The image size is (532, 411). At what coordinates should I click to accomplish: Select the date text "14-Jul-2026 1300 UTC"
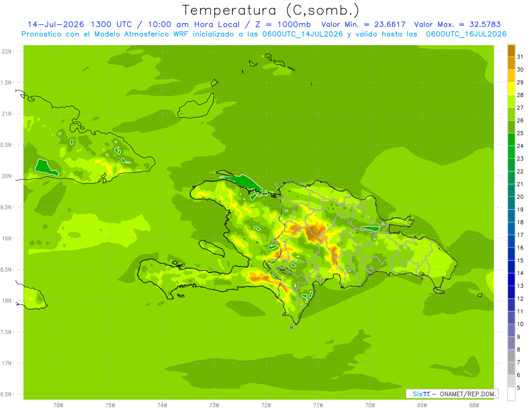tap(79, 24)
